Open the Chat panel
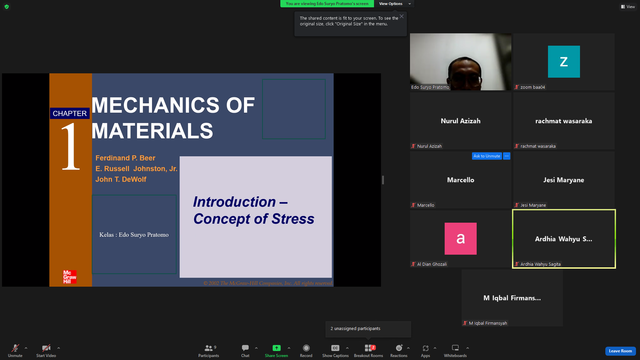 pos(245,350)
